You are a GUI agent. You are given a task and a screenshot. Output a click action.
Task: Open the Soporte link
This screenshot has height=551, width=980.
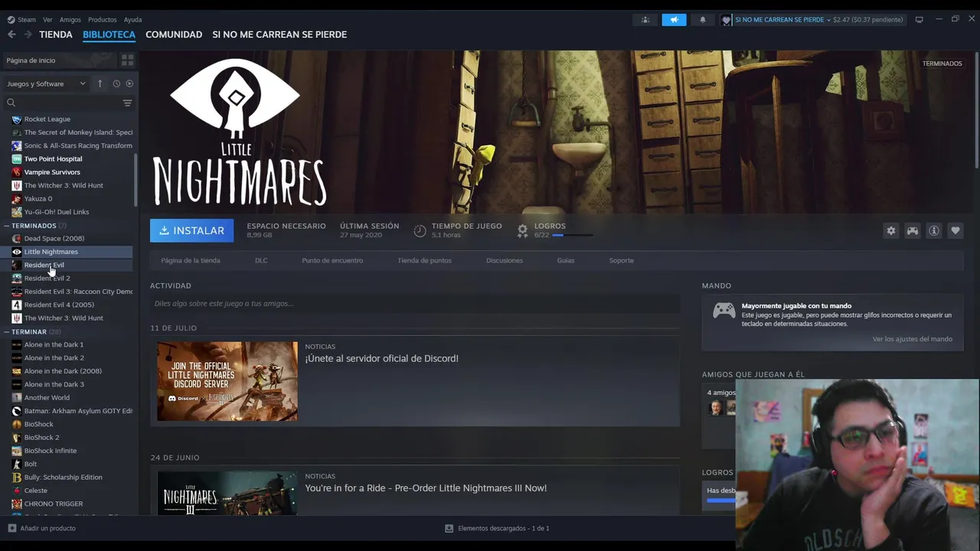point(621,260)
